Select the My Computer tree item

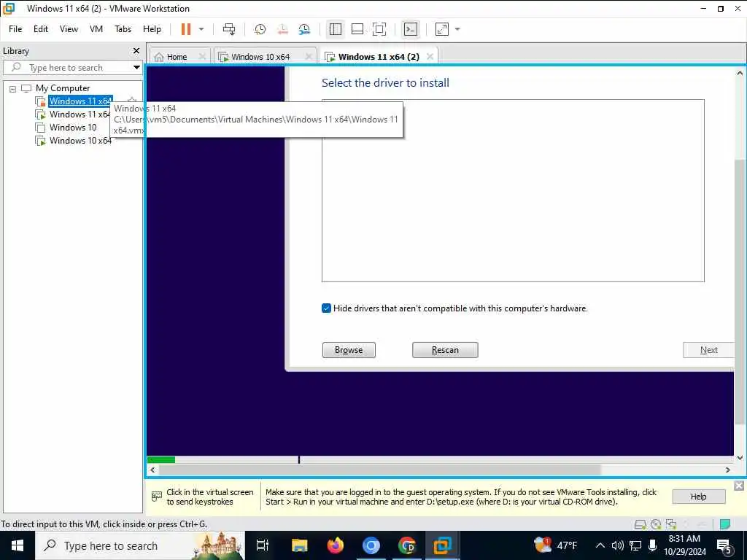coord(63,88)
